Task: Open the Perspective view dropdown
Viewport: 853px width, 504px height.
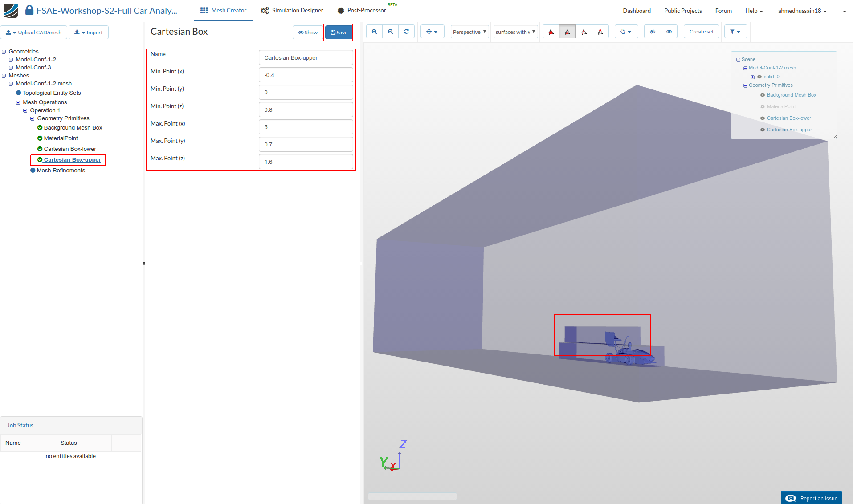Action: [x=469, y=32]
